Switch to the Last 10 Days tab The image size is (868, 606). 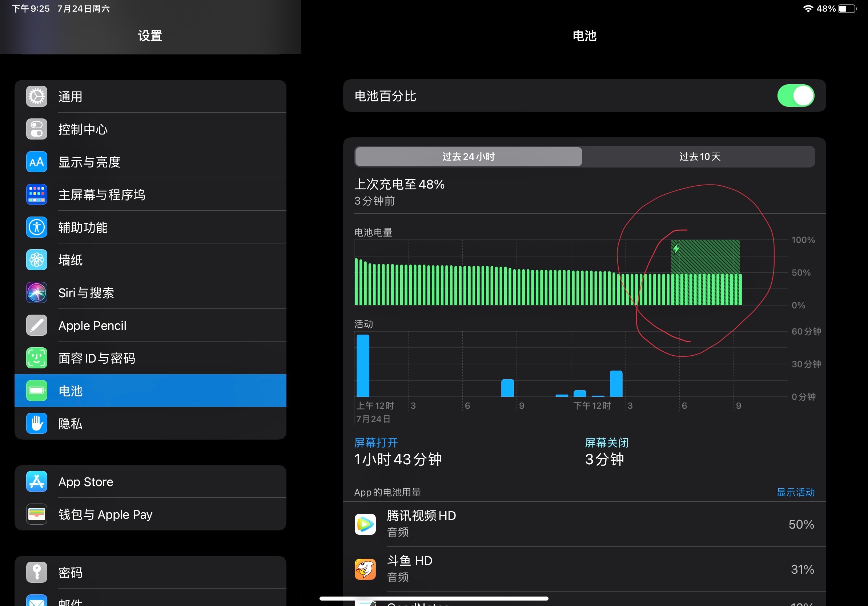tap(699, 157)
